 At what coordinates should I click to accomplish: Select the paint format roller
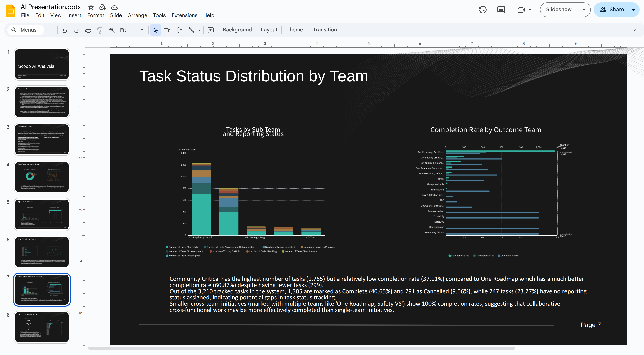tap(100, 30)
